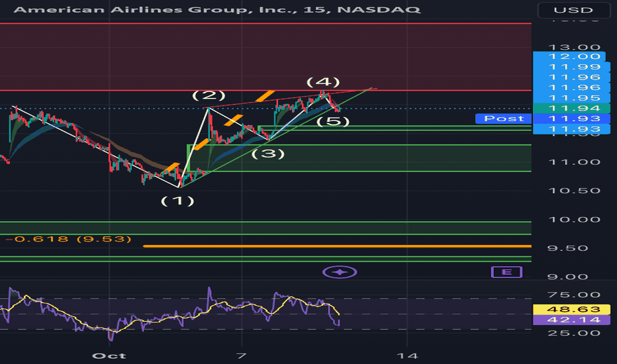617x364 pixels.
Task: Click the purple star event marker
Action: coord(340,272)
